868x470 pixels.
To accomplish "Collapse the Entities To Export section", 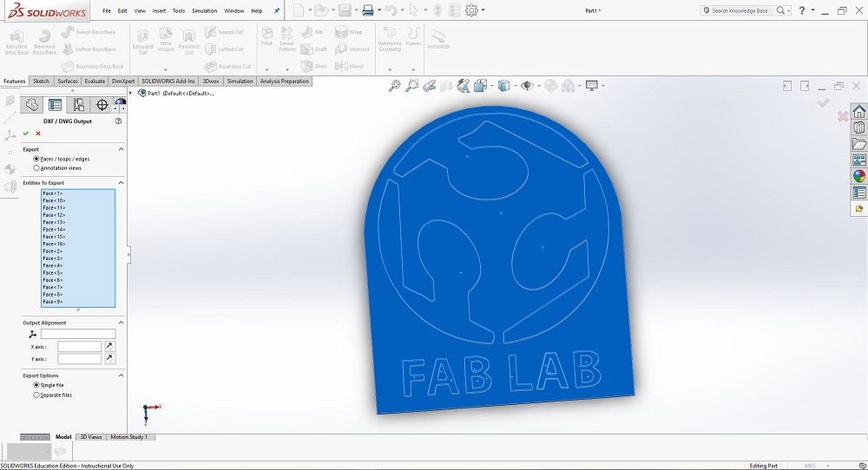I will pyautogui.click(x=121, y=182).
